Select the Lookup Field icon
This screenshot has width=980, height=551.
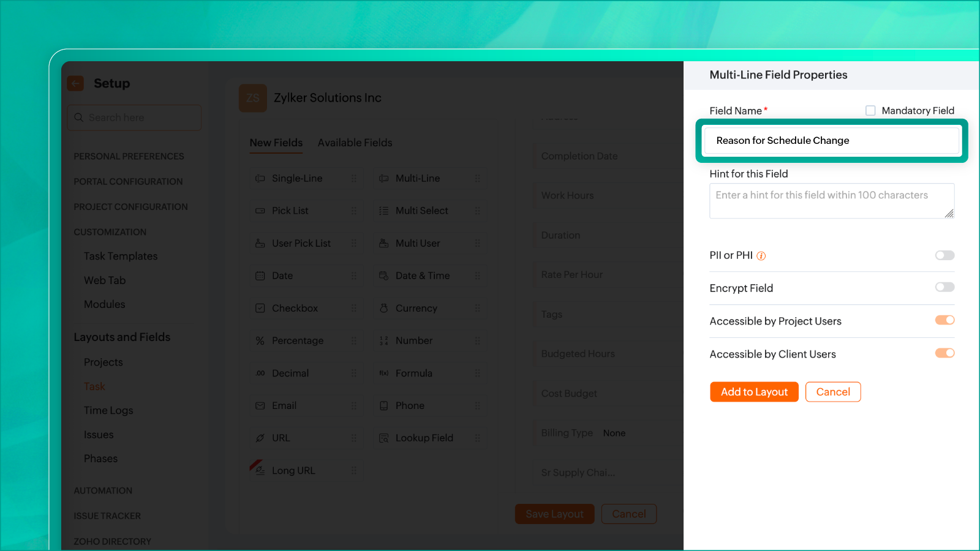tap(383, 438)
